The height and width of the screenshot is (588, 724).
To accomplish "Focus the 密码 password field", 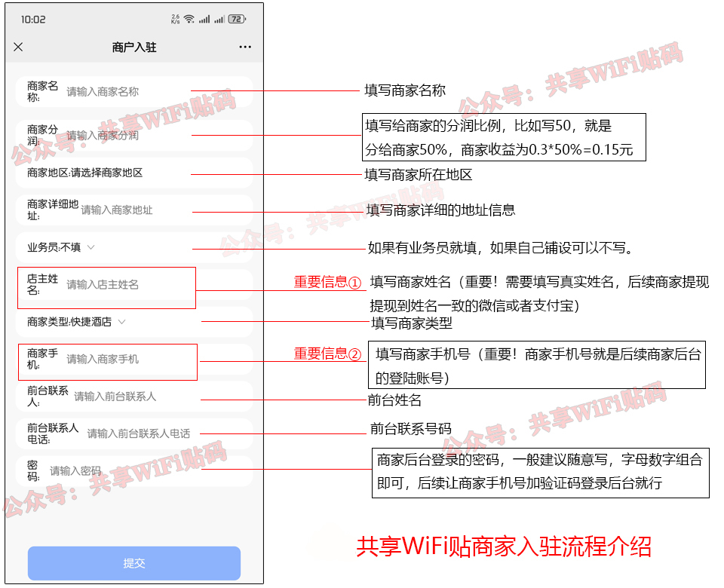I will tap(134, 470).
